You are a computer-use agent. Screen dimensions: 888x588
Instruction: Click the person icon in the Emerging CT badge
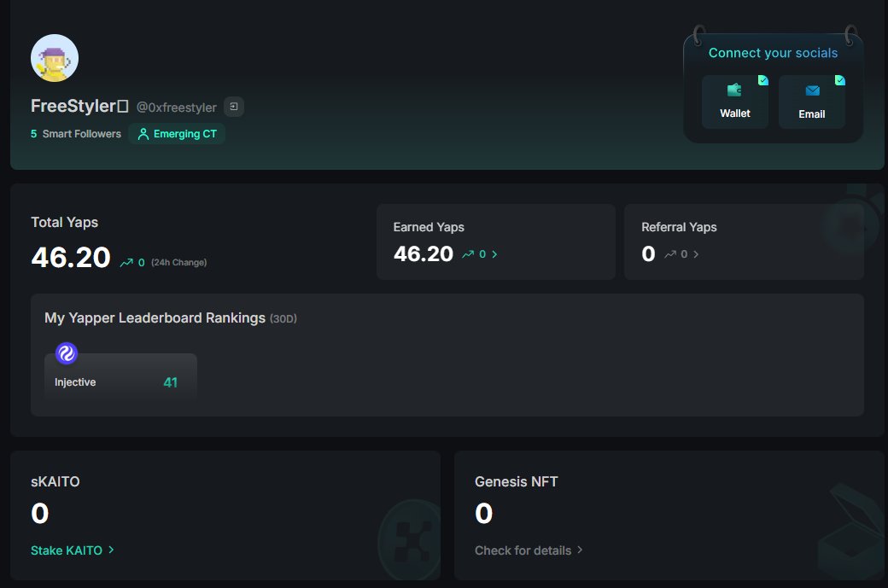coord(143,134)
